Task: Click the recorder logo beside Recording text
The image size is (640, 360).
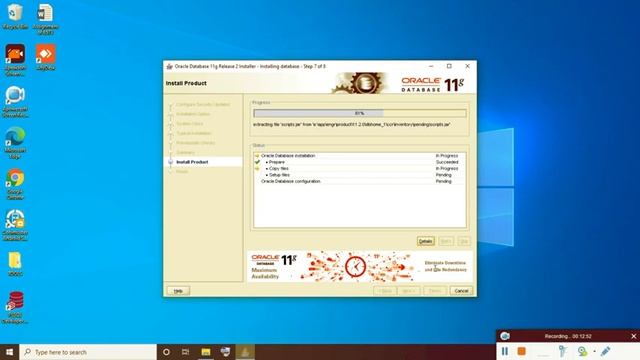Action: click(x=505, y=336)
